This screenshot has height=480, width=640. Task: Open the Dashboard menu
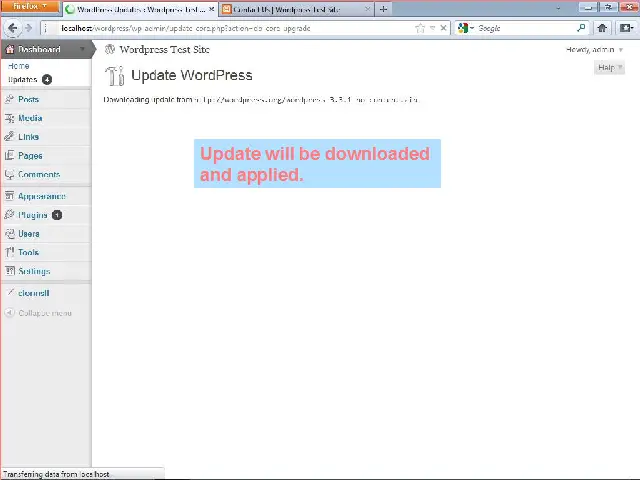click(x=39, y=49)
